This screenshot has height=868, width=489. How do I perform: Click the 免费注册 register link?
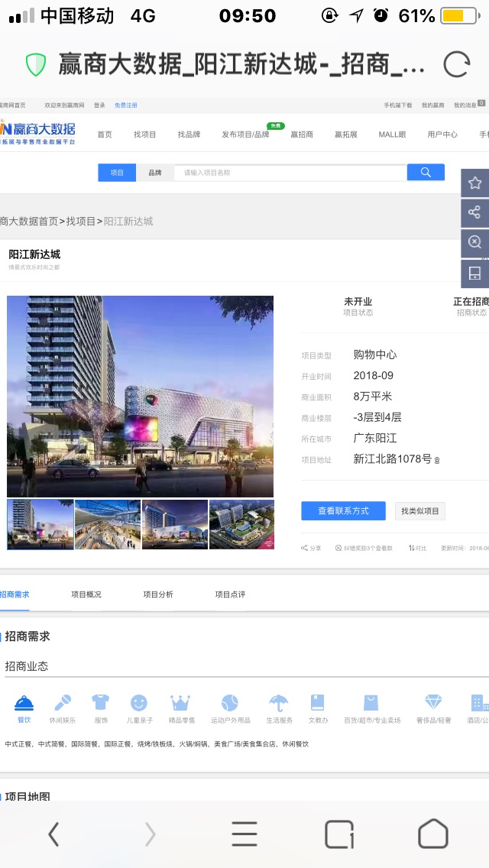[x=126, y=105]
